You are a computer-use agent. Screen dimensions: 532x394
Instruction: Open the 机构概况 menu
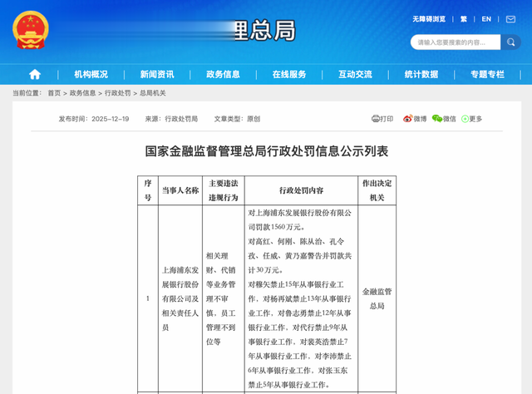tap(91, 74)
